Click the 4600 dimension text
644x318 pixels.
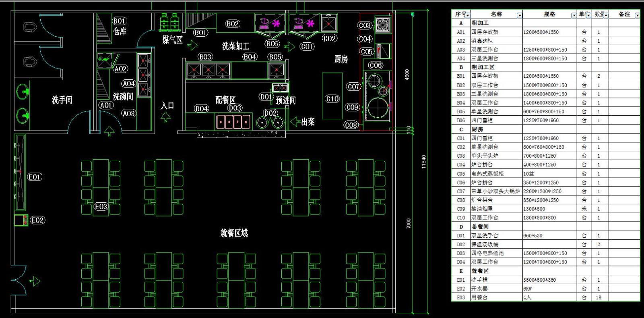tap(407, 75)
